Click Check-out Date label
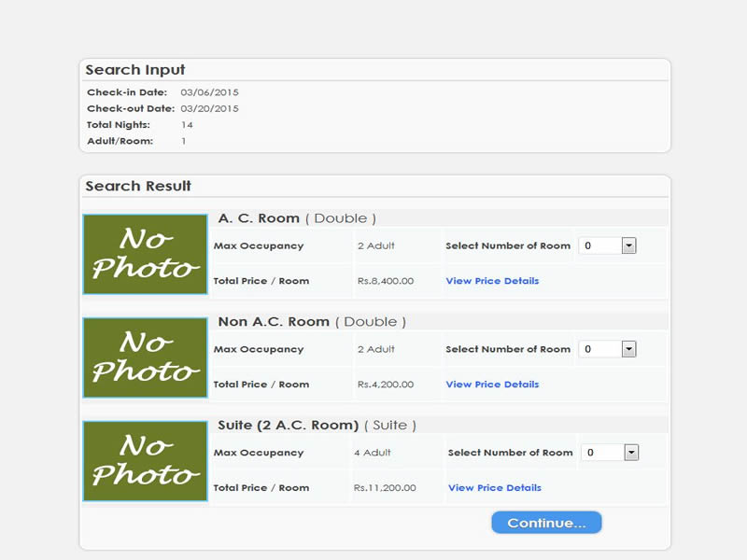Screen dimensions: 747x560 pos(131,108)
